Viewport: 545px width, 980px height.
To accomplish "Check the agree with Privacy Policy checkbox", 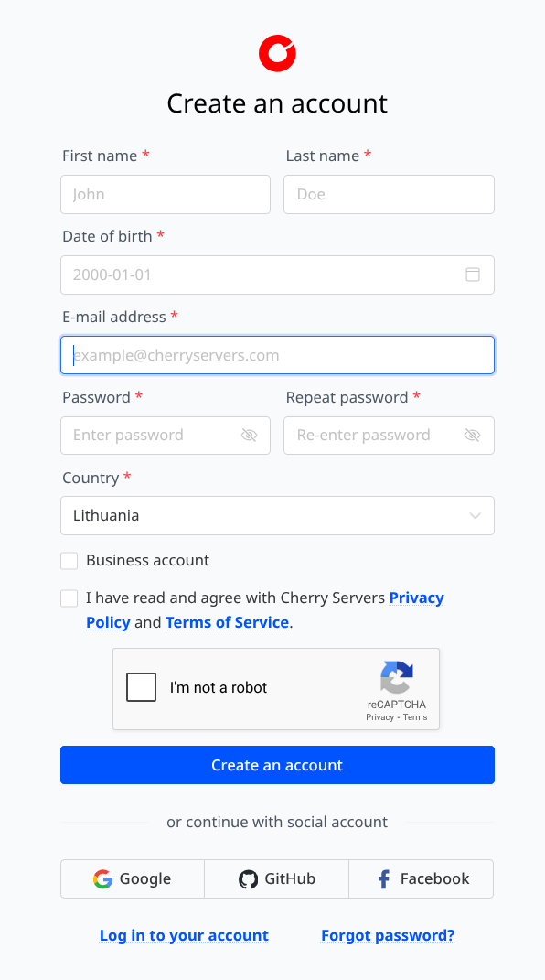I will (x=69, y=598).
